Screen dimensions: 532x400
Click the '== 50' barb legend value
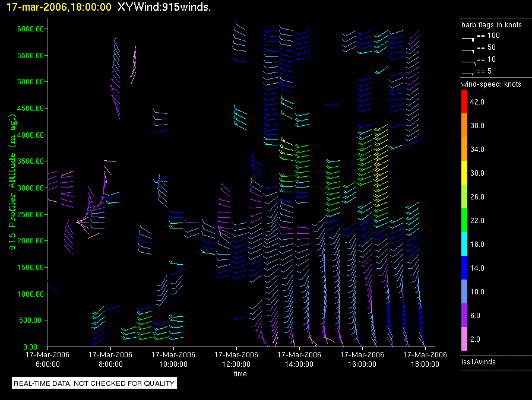pyautogui.click(x=486, y=47)
